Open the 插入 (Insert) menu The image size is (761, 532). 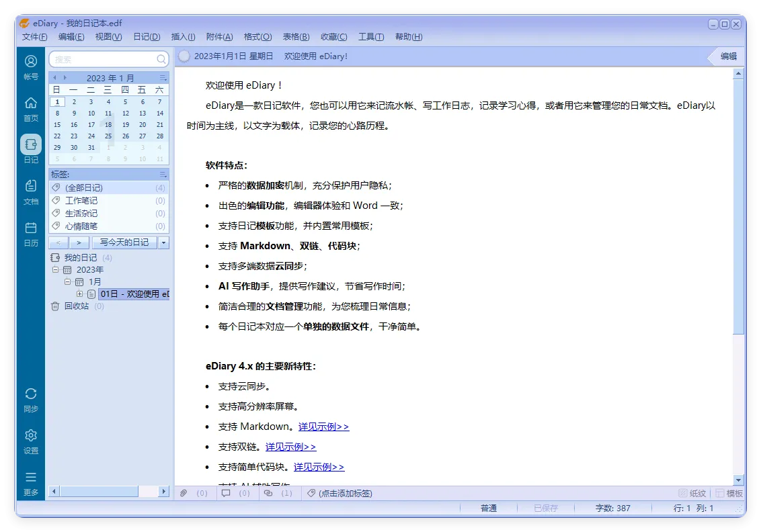pos(183,37)
